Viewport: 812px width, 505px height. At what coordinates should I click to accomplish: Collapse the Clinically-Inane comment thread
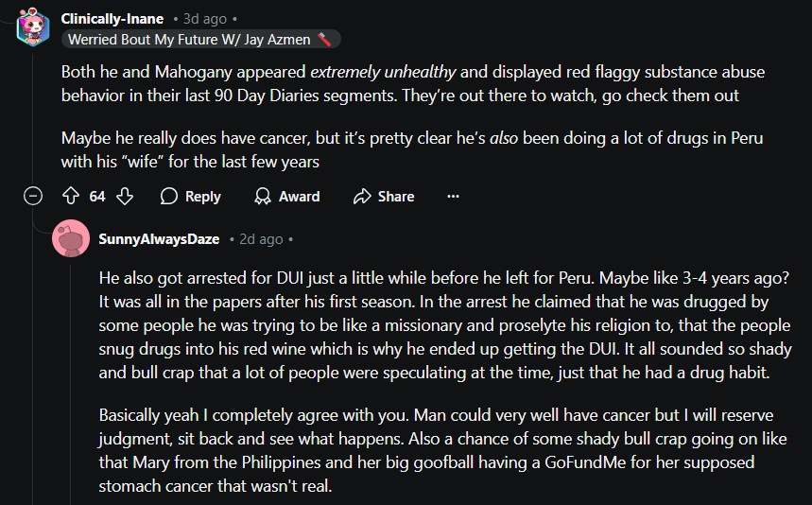(33, 197)
